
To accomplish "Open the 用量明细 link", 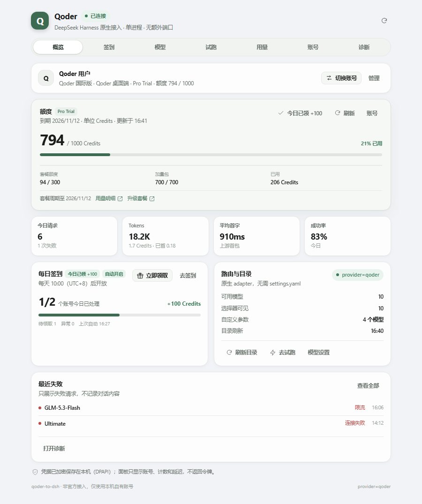I will click(109, 198).
